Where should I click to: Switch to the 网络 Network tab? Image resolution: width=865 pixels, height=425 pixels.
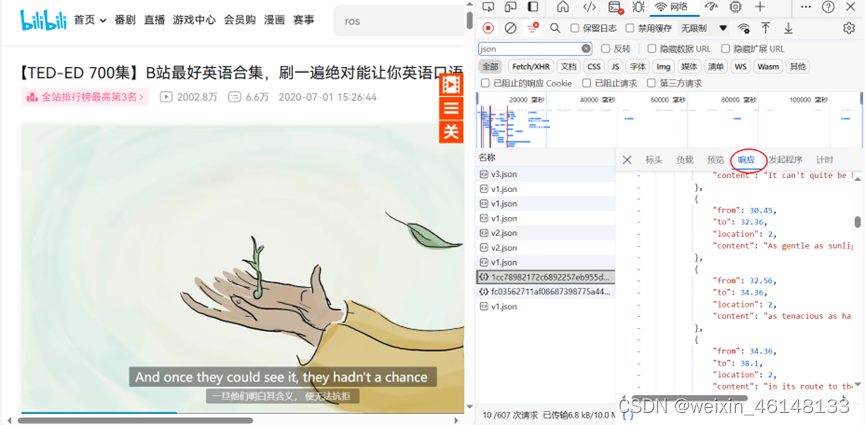pos(672,7)
